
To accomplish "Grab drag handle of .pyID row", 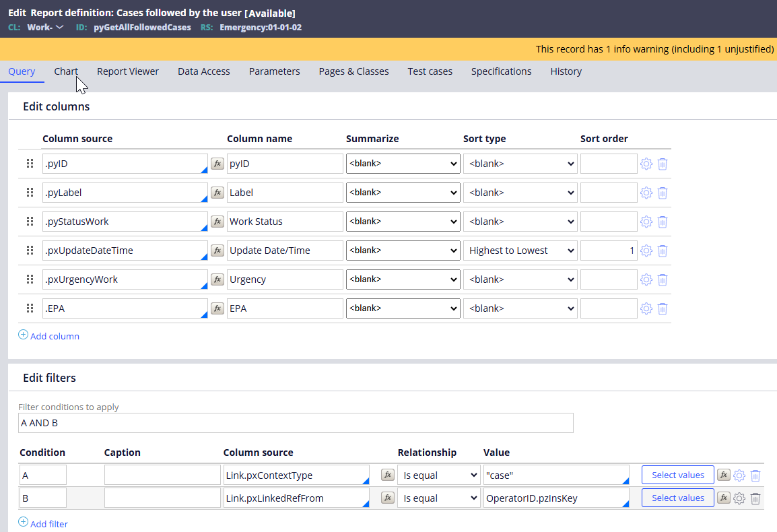I will pyautogui.click(x=30, y=164).
